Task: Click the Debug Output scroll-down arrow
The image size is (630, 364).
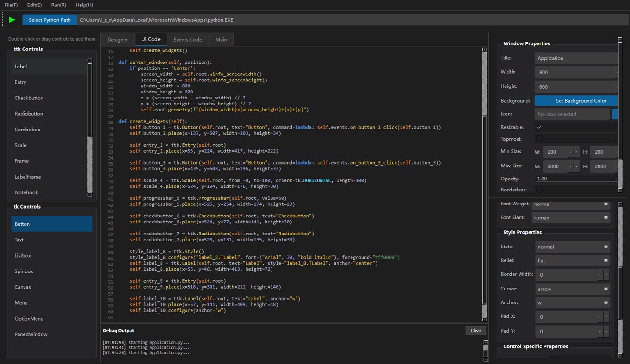Action: (486, 359)
